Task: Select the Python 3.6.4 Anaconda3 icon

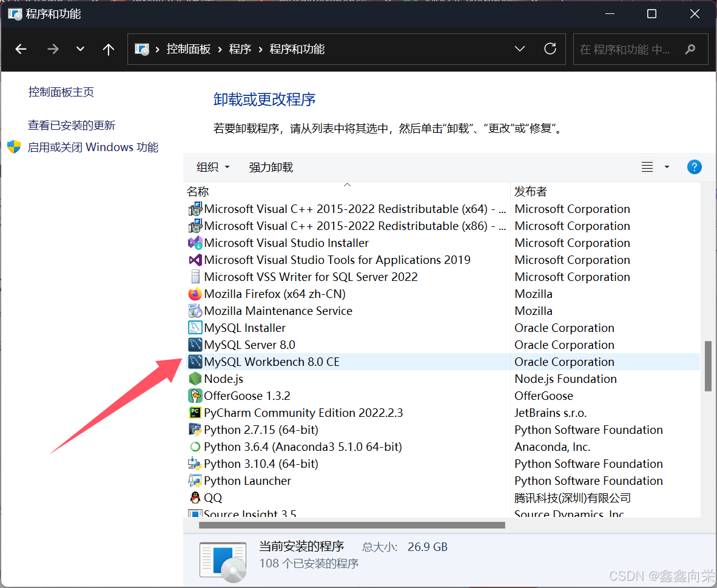Action: point(195,447)
